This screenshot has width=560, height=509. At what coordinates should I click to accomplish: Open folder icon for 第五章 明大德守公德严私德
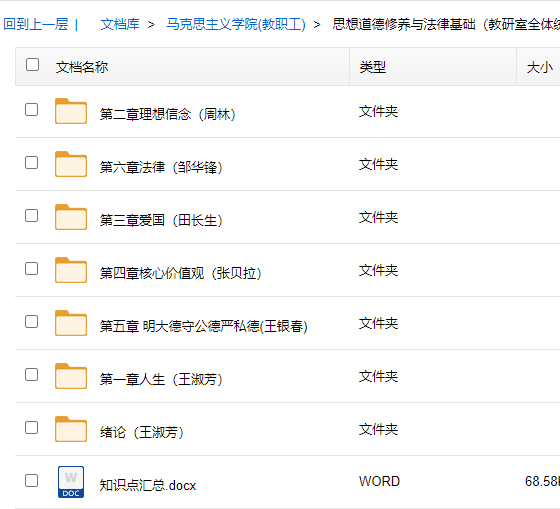tap(71, 323)
